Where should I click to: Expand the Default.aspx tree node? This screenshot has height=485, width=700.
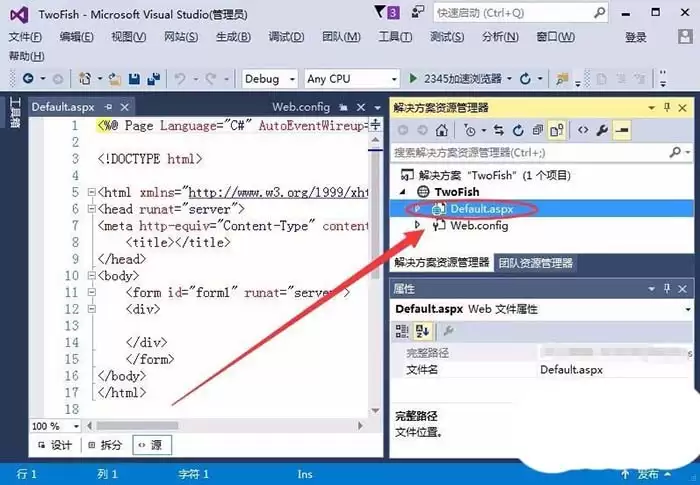pyautogui.click(x=417, y=209)
